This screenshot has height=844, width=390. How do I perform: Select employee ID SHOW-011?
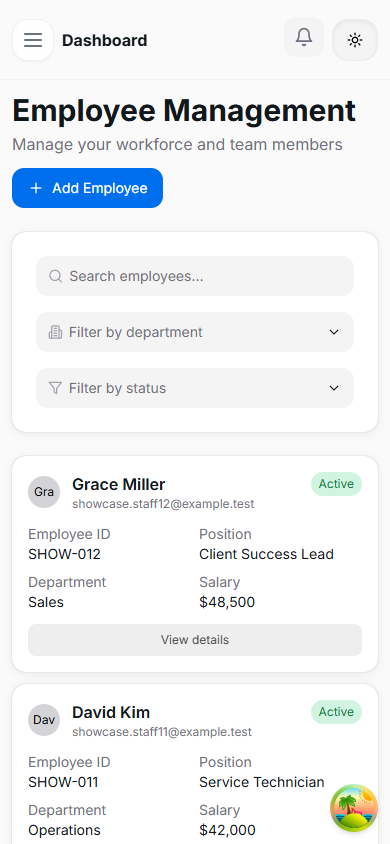point(63,783)
